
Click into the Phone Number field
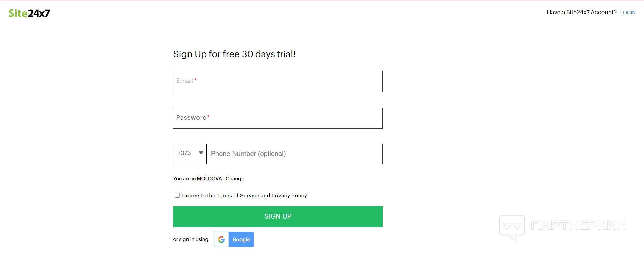coord(294,154)
